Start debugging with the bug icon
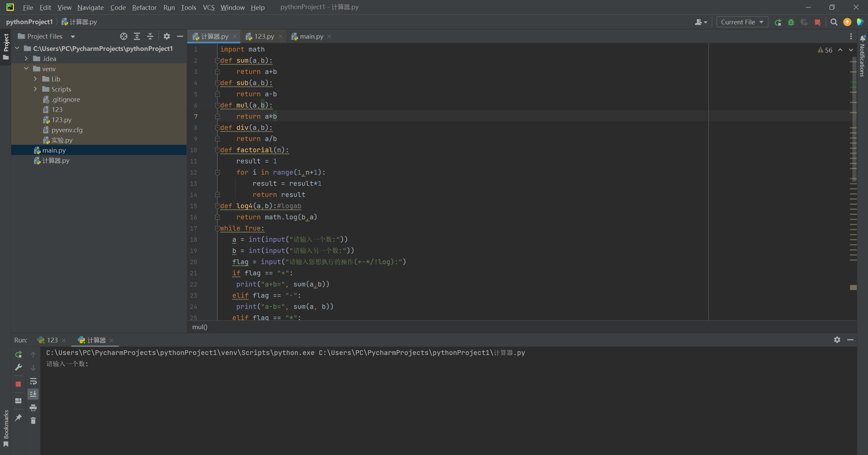This screenshot has width=868, height=455. click(791, 22)
